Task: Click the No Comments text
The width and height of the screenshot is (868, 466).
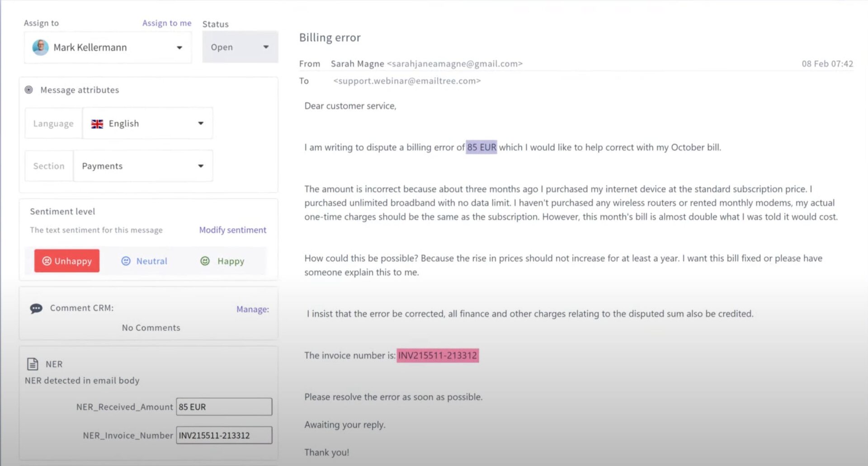Action: pyautogui.click(x=151, y=328)
